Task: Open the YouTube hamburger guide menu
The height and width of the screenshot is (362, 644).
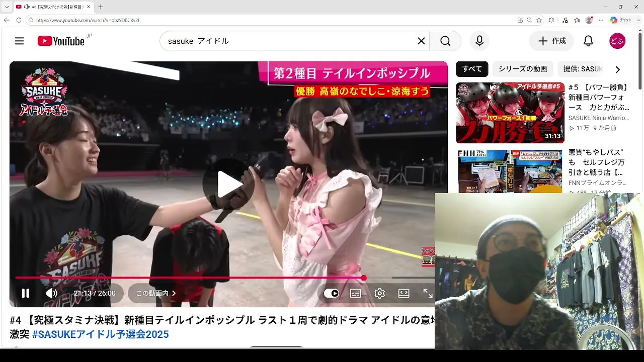Action: click(x=20, y=41)
